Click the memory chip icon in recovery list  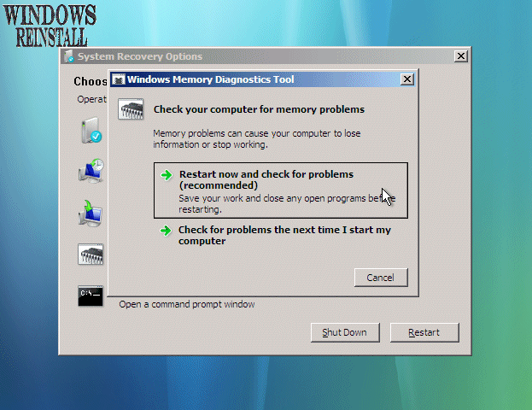click(x=91, y=254)
